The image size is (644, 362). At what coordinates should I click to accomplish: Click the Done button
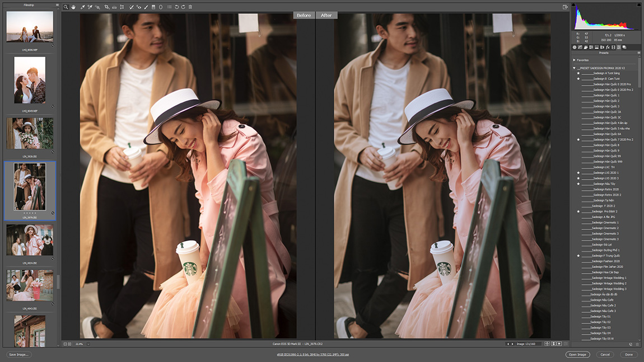click(629, 355)
